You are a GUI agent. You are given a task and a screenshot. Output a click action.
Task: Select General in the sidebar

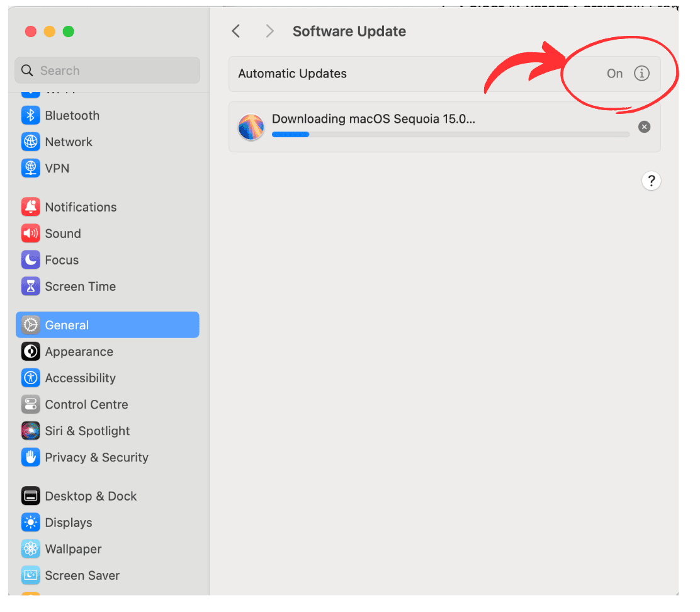pos(107,326)
